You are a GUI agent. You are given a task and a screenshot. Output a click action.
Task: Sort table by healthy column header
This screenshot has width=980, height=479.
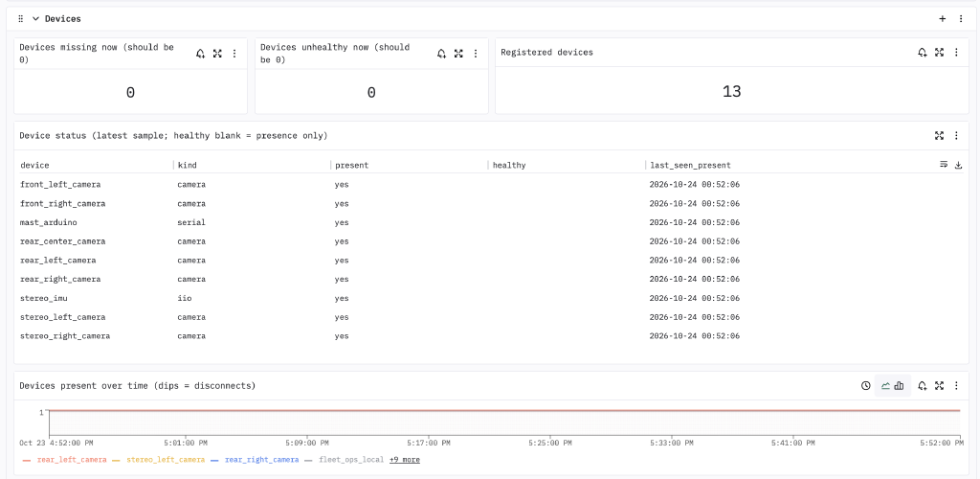(509, 165)
